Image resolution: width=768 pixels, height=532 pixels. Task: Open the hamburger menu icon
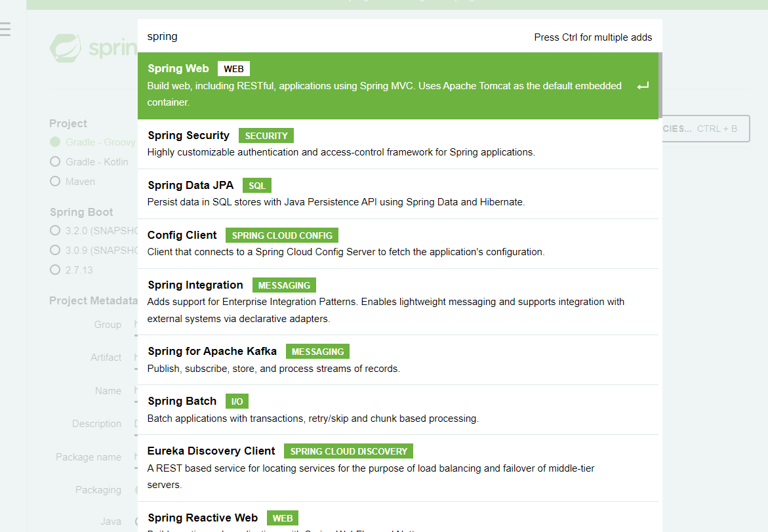tap(5, 29)
